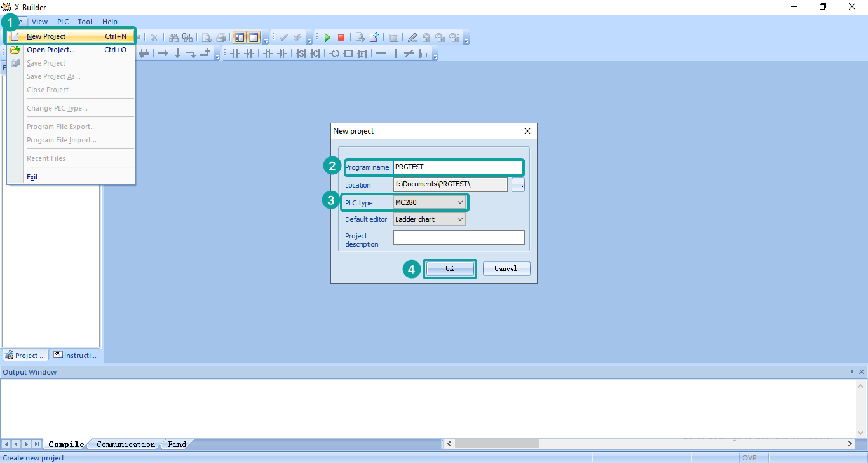This screenshot has height=463, width=868.
Task: Switch to the Communication output tab
Action: [126, 445]
